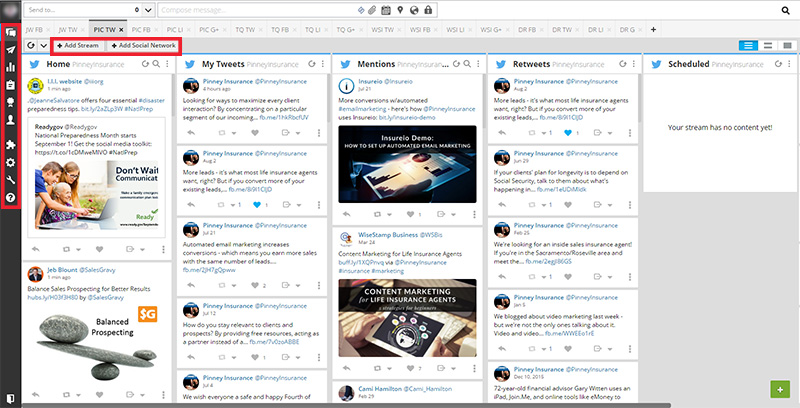Click the Home stream vertical scrollbar

[x=173, y=95]
